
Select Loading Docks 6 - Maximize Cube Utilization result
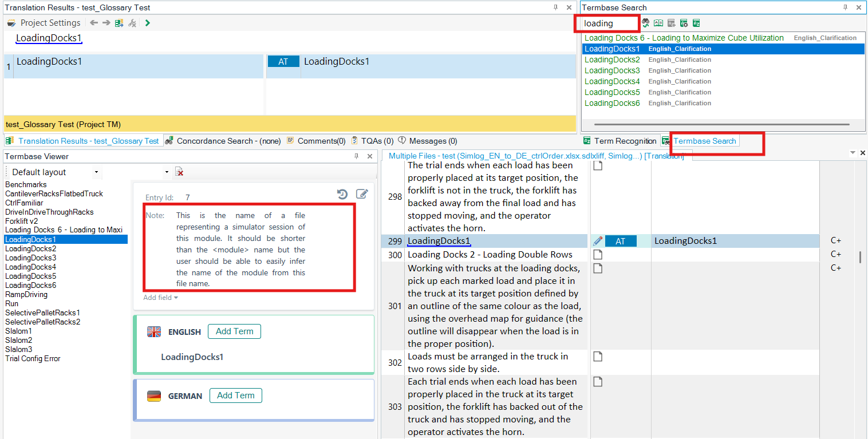pos(684,38)
